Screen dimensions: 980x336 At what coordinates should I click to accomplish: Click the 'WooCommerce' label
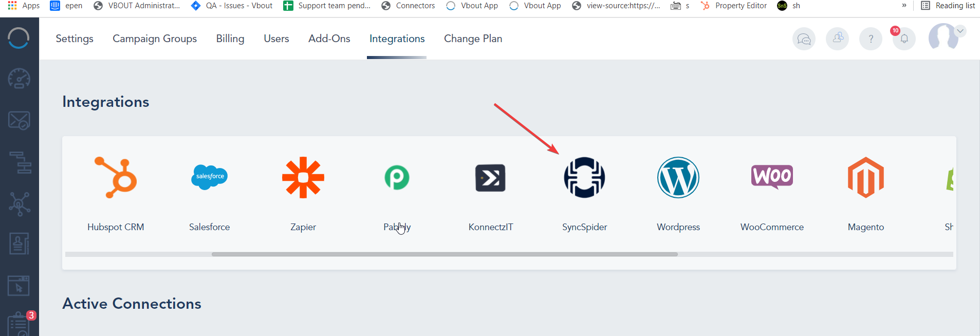pos(772,227)
